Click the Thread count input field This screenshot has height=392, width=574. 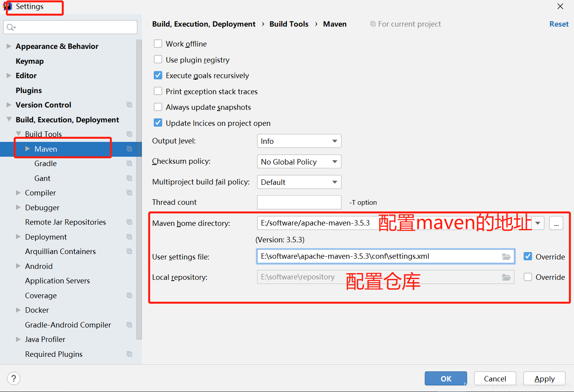click(x=299, y=202)
